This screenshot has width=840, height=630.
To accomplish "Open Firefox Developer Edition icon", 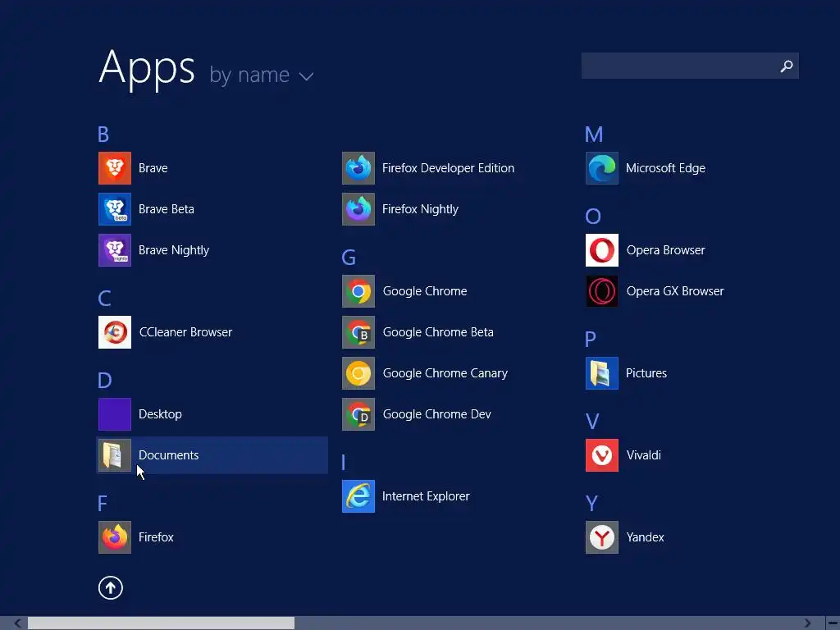I will [358, 168].
